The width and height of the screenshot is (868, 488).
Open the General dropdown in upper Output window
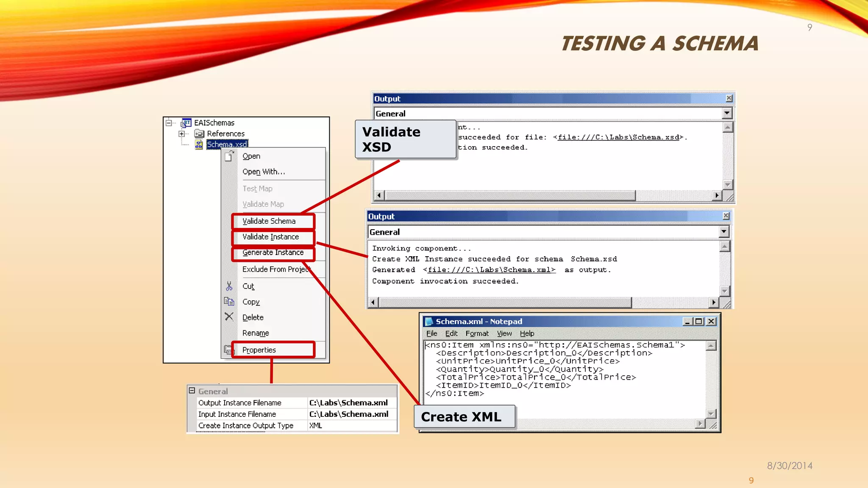[x=727, y=114]
